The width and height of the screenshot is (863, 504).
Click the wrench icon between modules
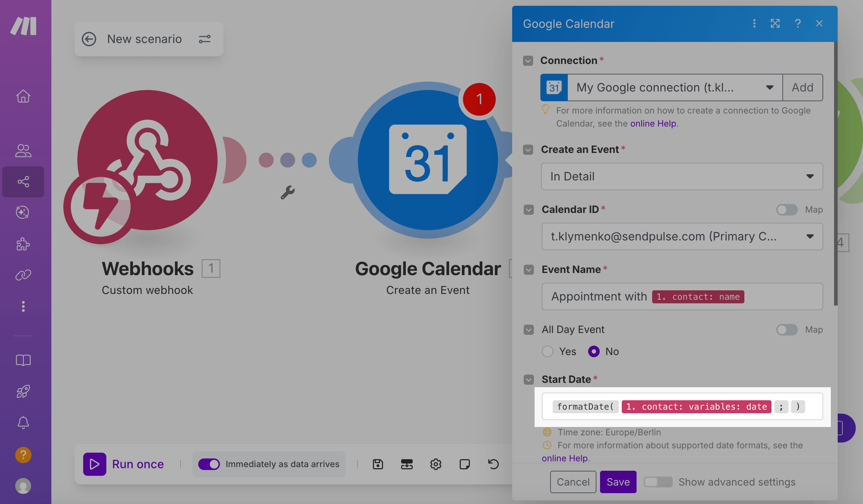(x=288, y=193)
